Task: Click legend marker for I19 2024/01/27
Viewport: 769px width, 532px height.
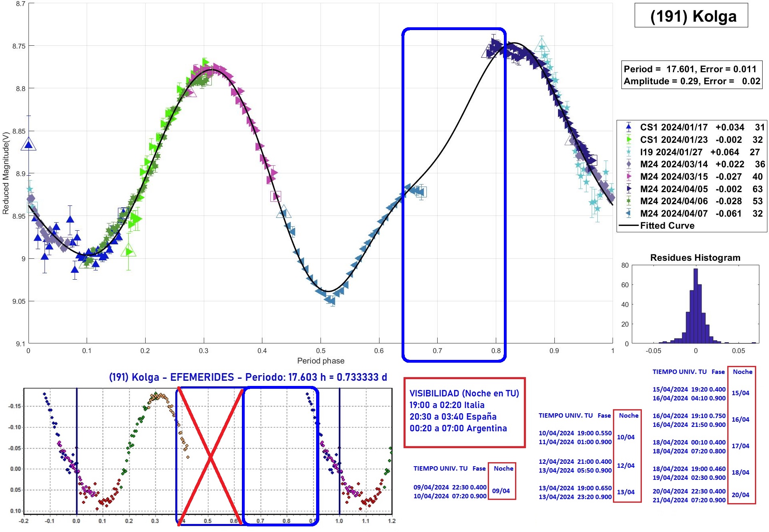Action: (x=629, y=152)
